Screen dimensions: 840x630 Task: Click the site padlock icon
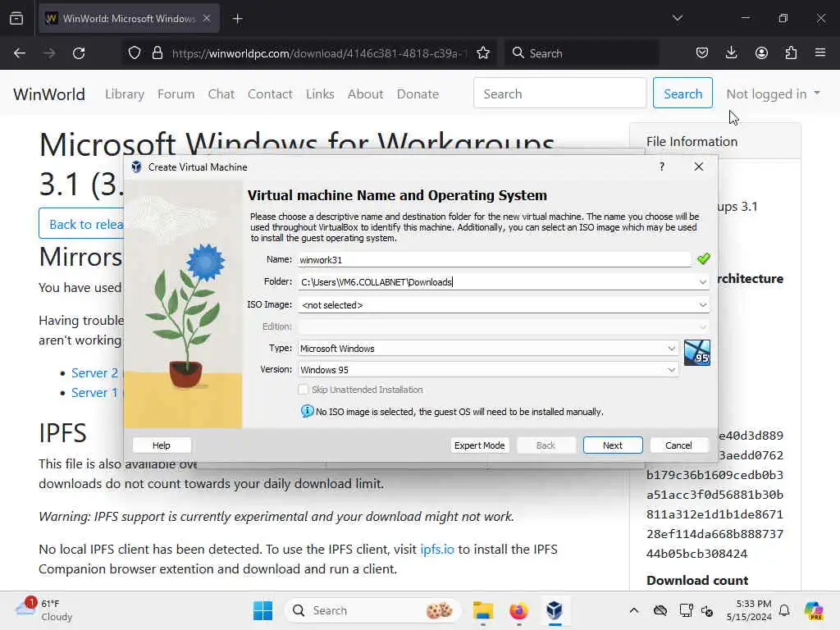[157, 53]
